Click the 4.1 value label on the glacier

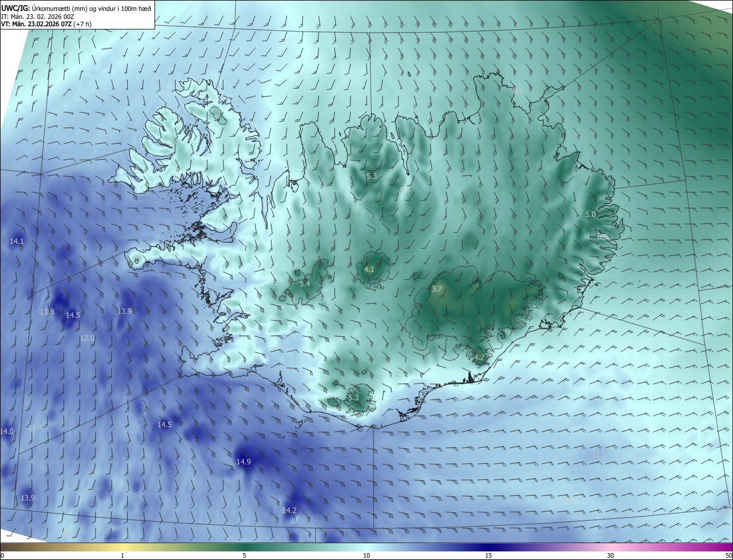pos(369,269)
